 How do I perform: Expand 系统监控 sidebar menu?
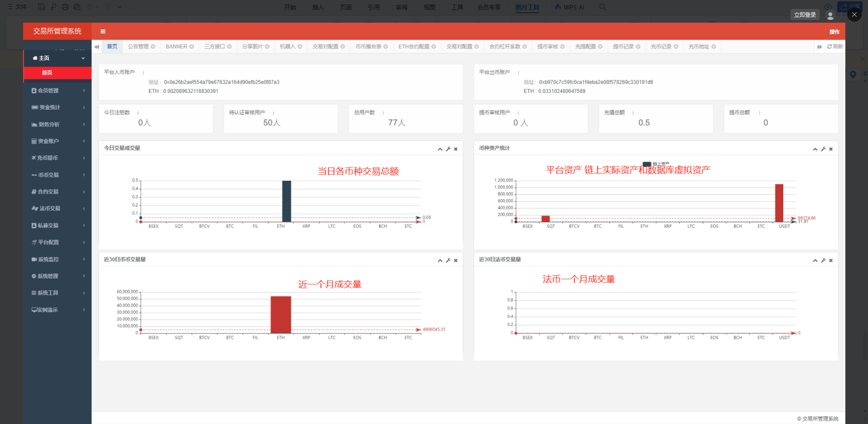tap(58, 260)
